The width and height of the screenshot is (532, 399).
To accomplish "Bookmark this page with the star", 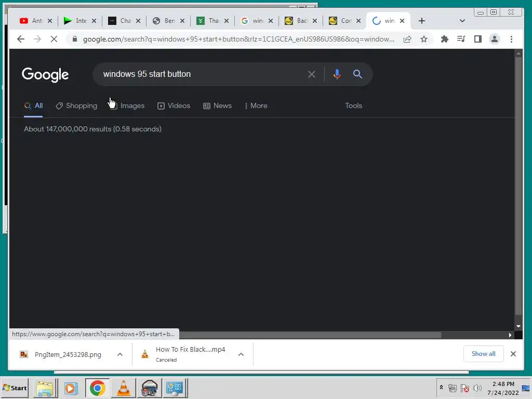I will [424, 39].
